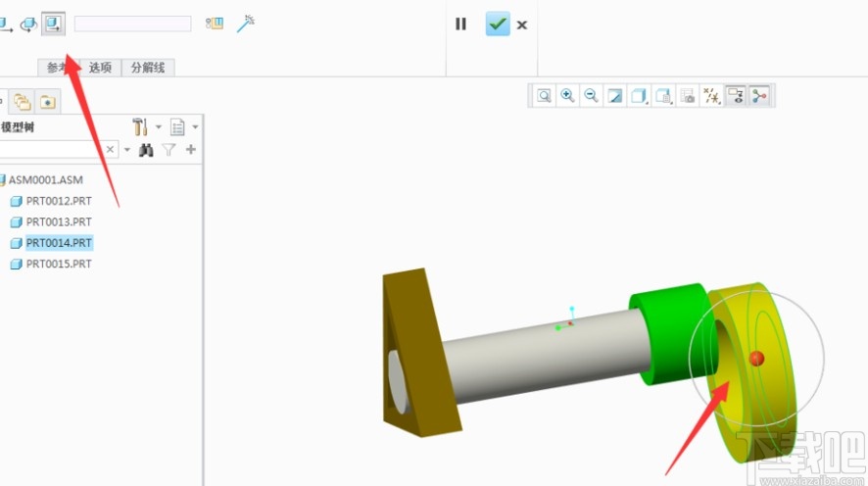
Task: Pause the explode tool
Action: click(460, 24)
